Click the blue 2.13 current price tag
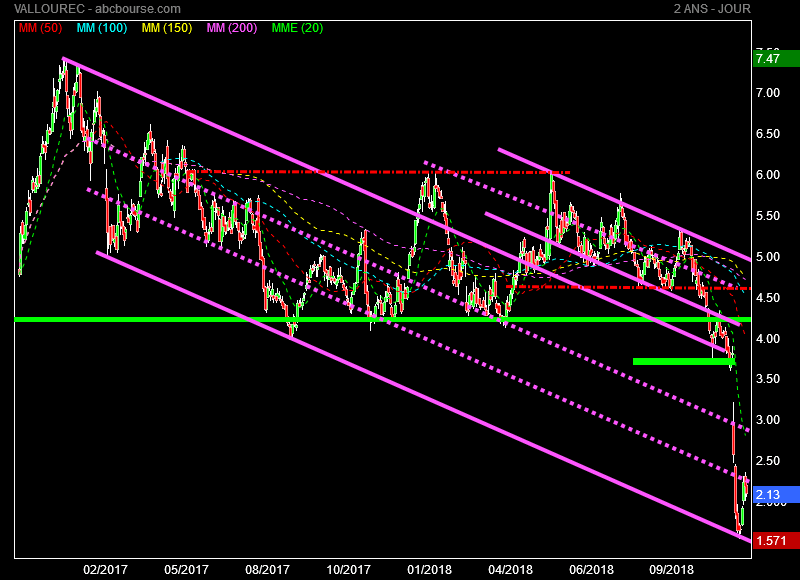Screen dimensions: 800x580 tap(776, 494)
